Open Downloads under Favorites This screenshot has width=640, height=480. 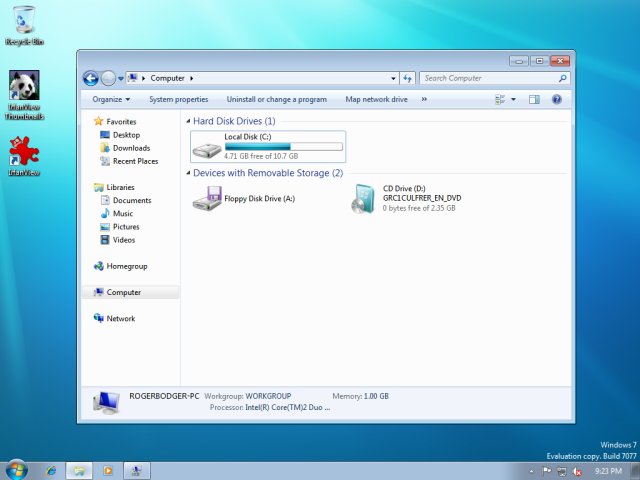coord(125,148)
